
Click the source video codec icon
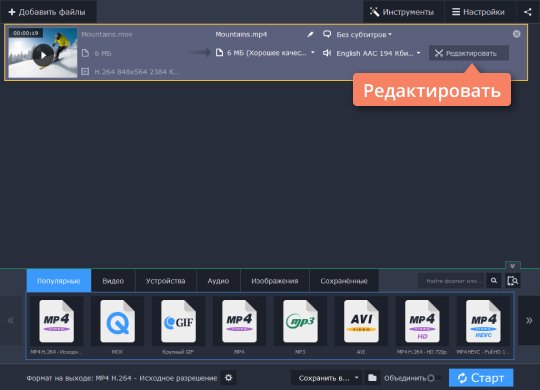85,72
